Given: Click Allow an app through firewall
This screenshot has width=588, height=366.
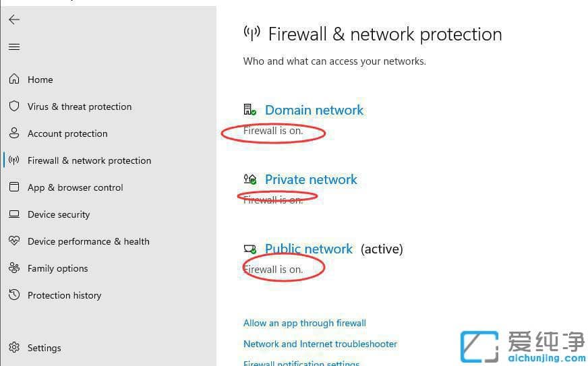Looking at the screenshot, I should [304, 323].
